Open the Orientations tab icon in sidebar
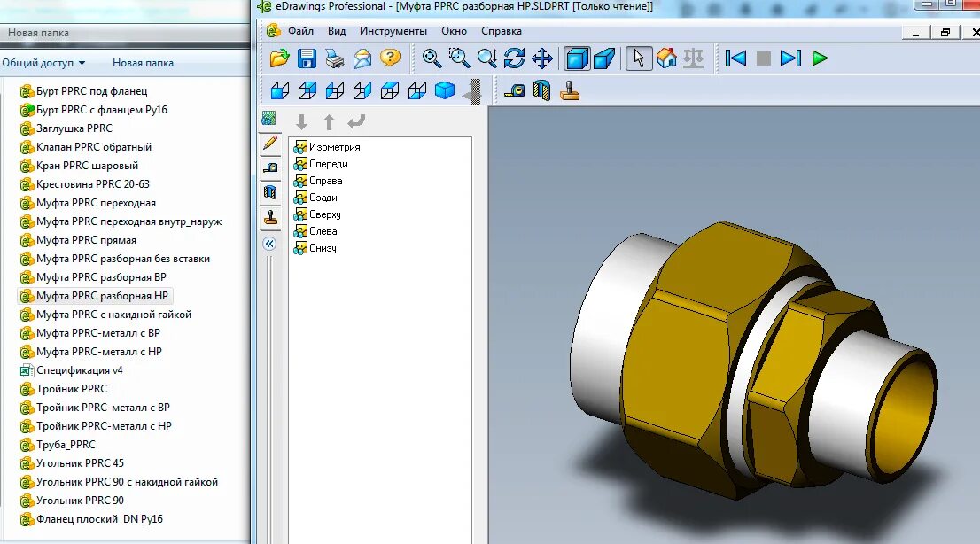This screenshot has height=544, width=980. pos(268,118)
